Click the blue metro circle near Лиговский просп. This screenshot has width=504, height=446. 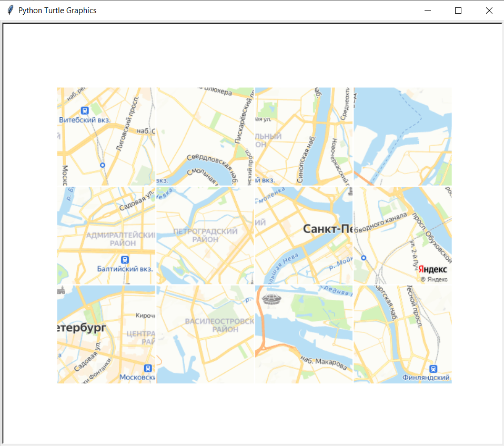click(103, 165)
